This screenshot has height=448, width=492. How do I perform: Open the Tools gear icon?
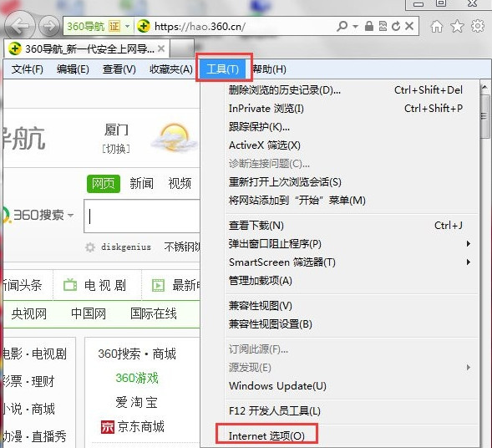[478, 26]
